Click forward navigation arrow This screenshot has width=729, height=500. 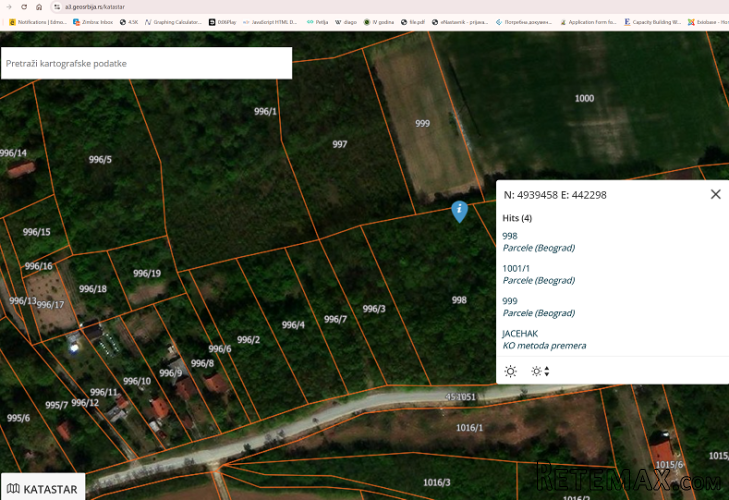(8, 7)
